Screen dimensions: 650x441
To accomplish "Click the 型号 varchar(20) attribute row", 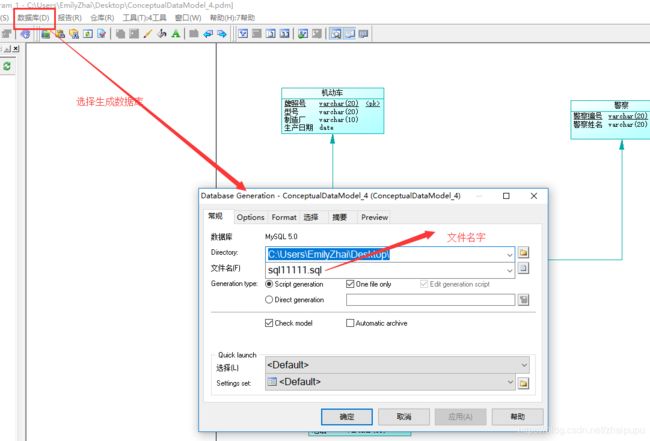I will [x=321, y=111].
